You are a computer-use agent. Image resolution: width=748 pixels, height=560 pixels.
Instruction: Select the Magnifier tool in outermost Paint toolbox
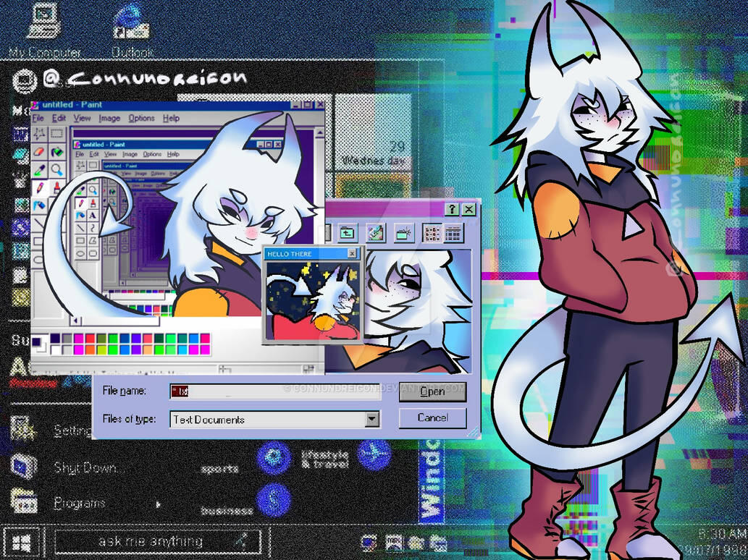[x=56, y=170]
